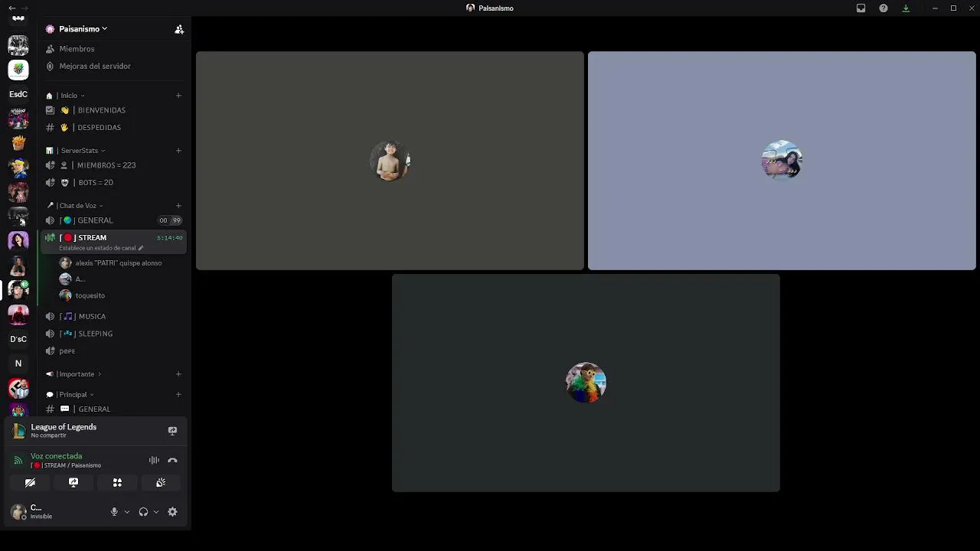Deafen with the headphones icon
Screen dimensions: 980x551
click(x=143, y=512)
